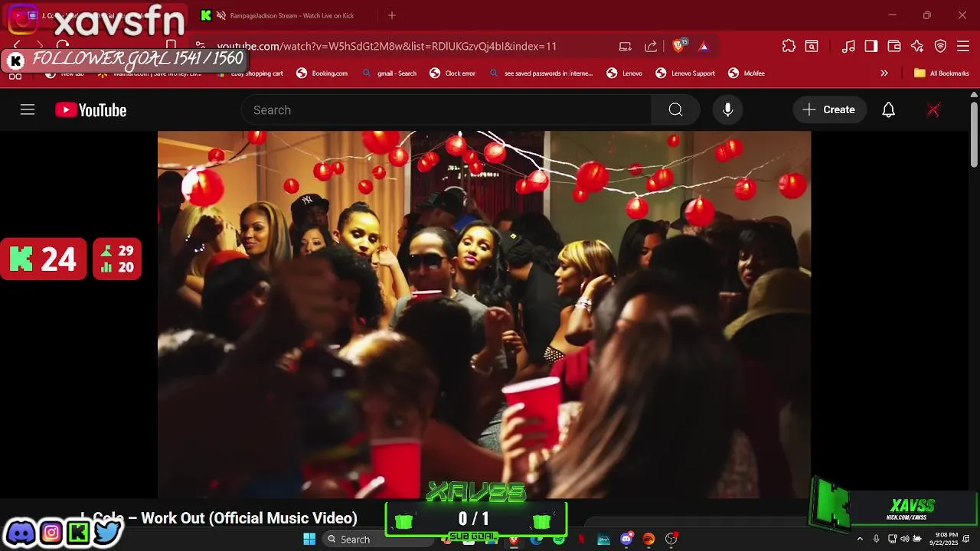Image resolution: width=980 pixels, height=551 pixels.
Task: Open the Brave Shields lion icon
Action: coord(678,46)
